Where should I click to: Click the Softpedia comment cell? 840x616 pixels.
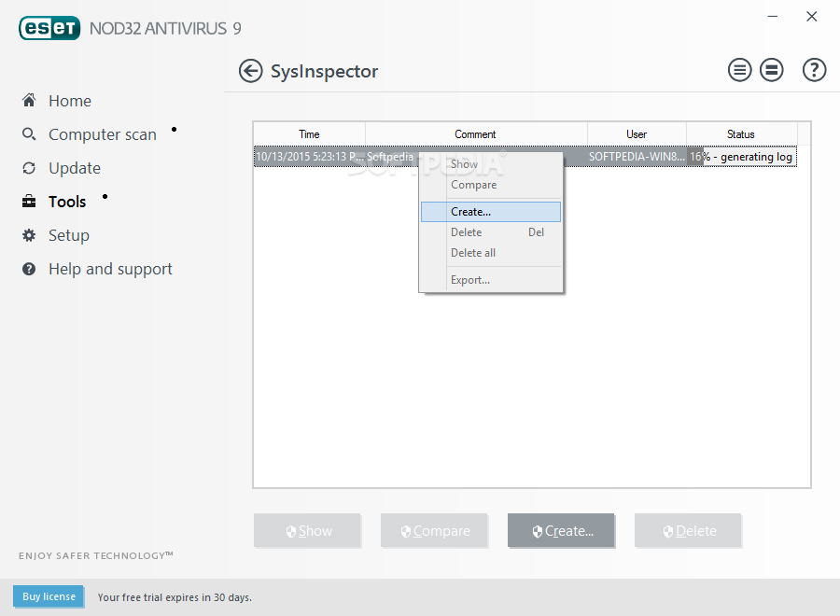(390, 157)
